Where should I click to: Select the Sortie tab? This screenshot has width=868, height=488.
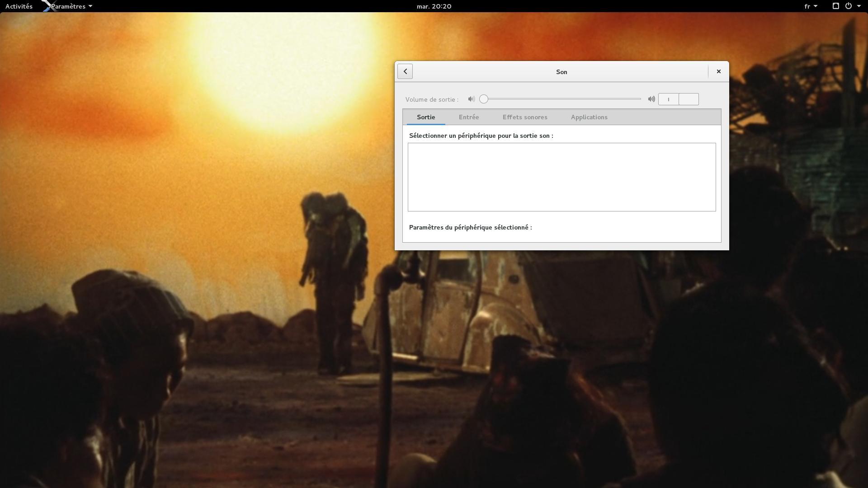pos(425,117)
